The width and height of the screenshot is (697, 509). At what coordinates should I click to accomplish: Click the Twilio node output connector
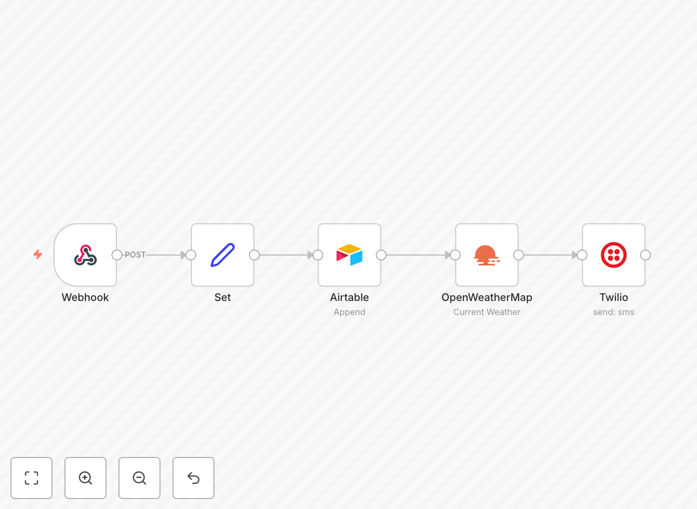click(x=645, y=255)
